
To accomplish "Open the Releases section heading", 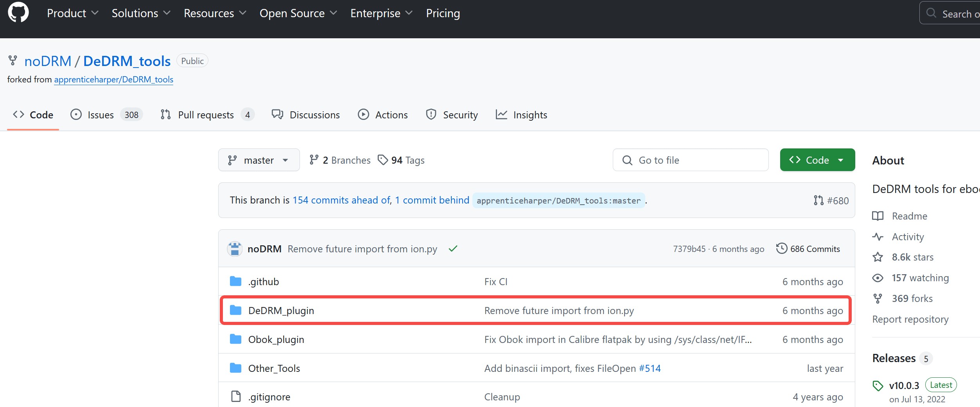I will [894, 358].
